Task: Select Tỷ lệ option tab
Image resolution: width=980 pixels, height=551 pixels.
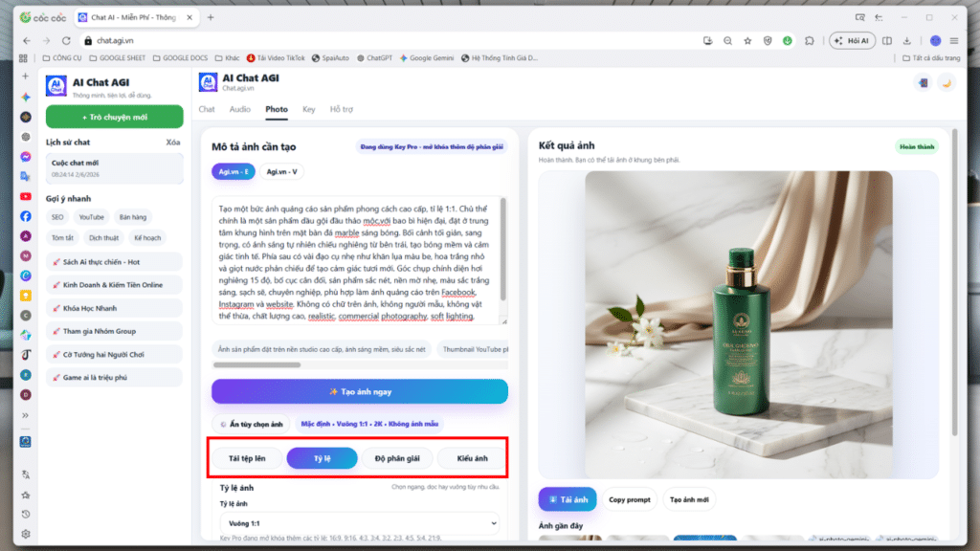Action: coord(322,458)
